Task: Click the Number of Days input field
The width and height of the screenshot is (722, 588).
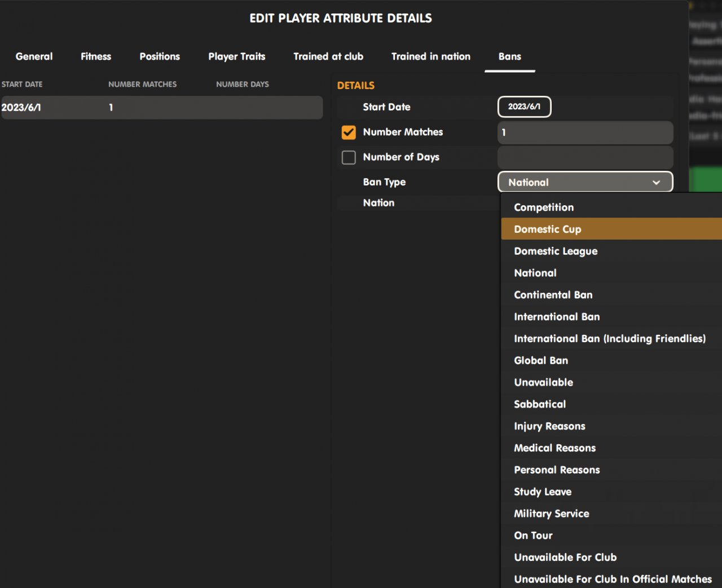Action: click(585, 157)
